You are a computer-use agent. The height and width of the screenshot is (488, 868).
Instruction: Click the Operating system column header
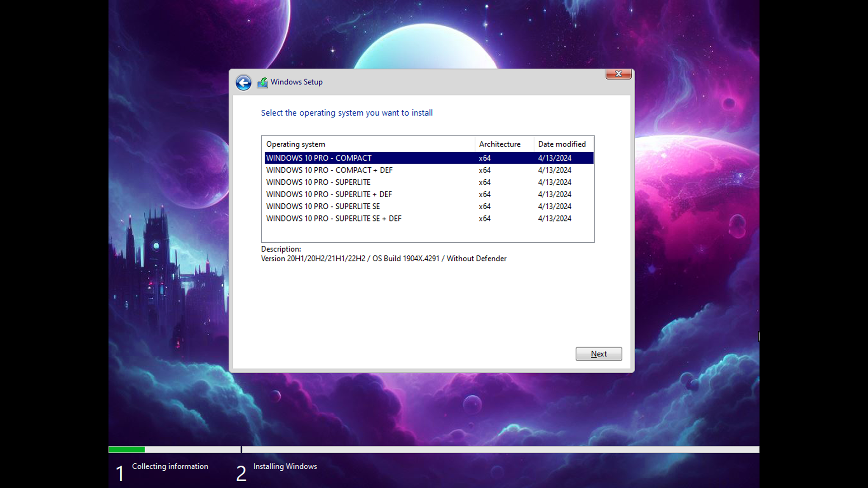point(296,144)
